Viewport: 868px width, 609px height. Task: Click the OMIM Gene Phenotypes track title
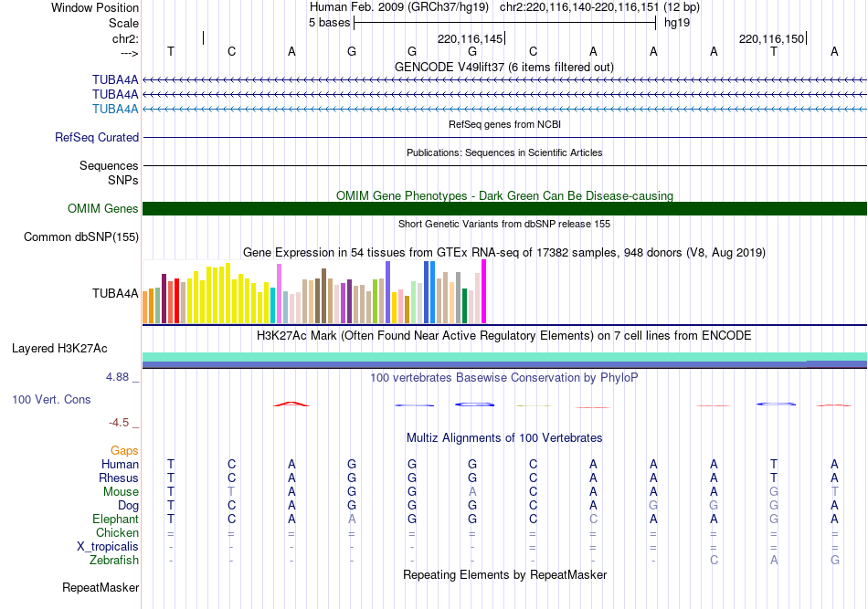tap(504, 195)
